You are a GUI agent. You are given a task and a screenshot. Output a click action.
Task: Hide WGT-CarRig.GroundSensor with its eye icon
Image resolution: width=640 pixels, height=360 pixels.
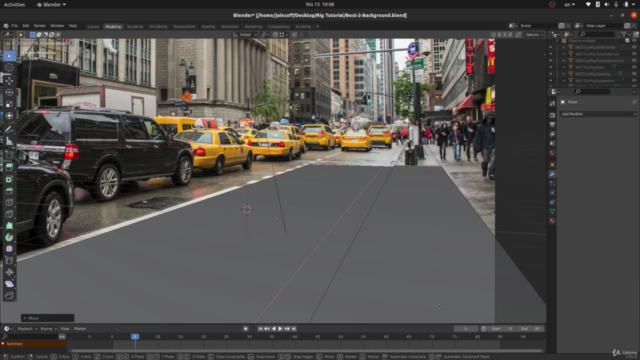(634, 54)
